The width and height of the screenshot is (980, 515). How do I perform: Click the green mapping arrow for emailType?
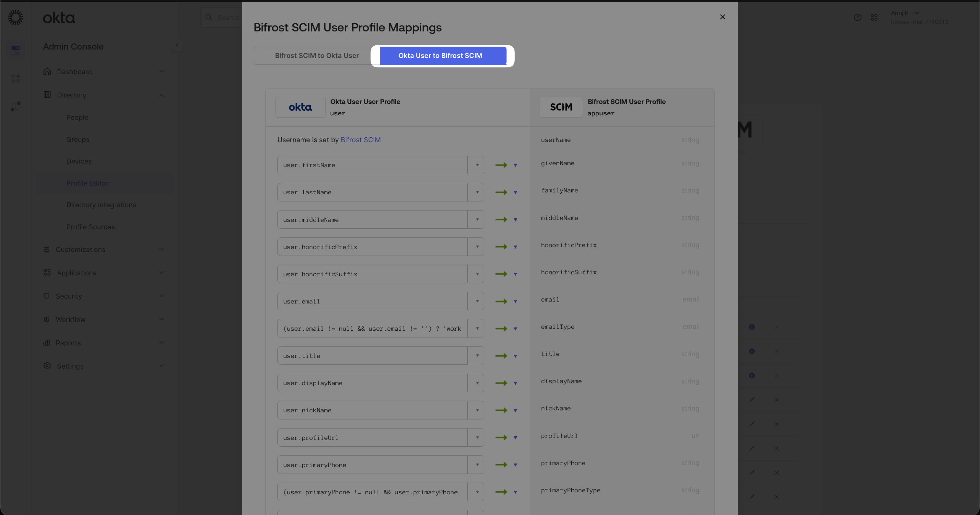tap(501, 329)
